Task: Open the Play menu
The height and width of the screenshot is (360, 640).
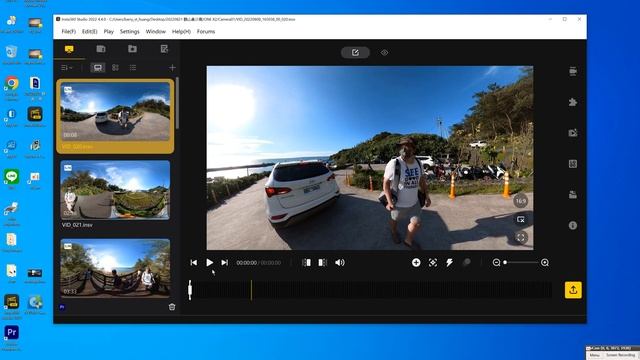Action: 109,31
